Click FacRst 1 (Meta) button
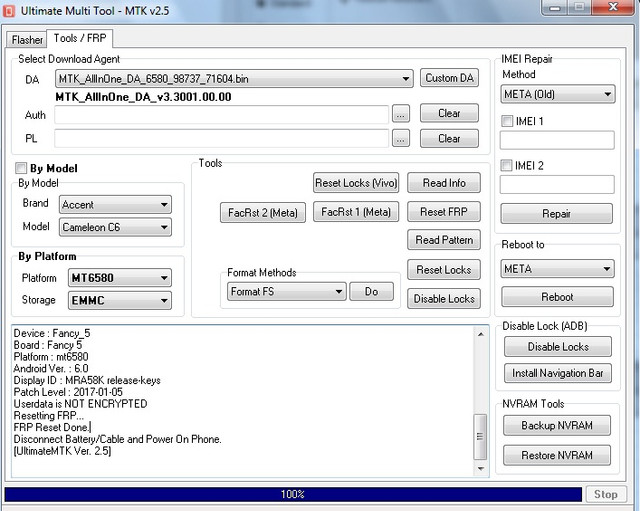Screen dimensions: 640x511 [356, 212]
